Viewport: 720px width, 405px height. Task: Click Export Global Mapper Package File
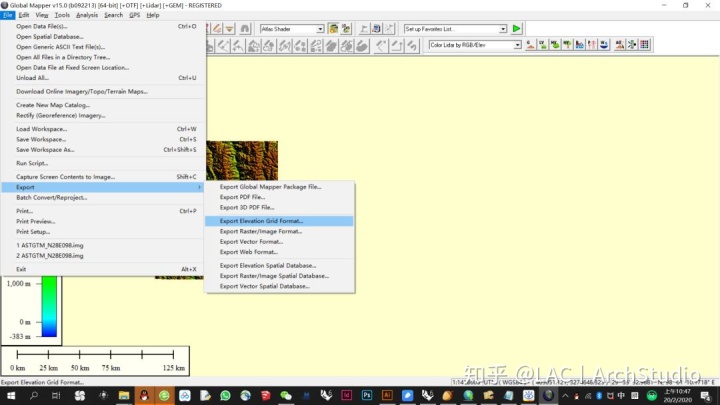pos(279,187)
